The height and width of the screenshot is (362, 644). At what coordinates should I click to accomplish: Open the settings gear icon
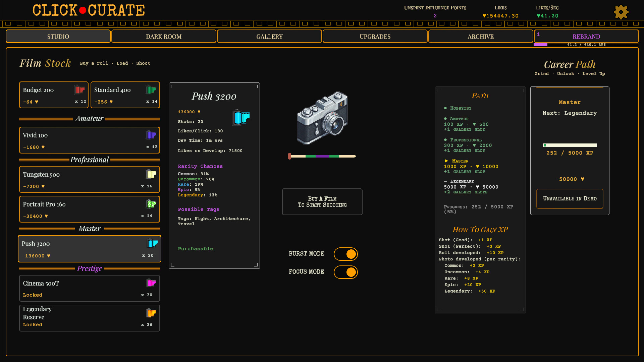[621, 12]
